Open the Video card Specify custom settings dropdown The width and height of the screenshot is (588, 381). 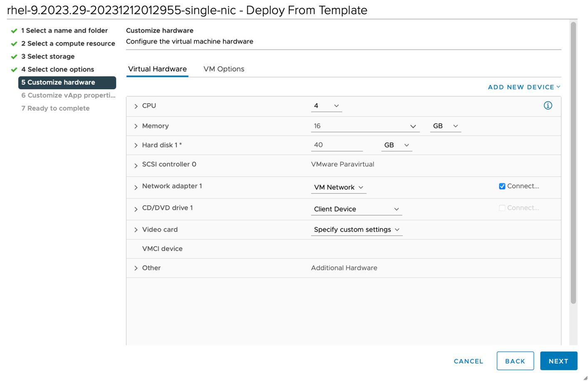point(356,230)
